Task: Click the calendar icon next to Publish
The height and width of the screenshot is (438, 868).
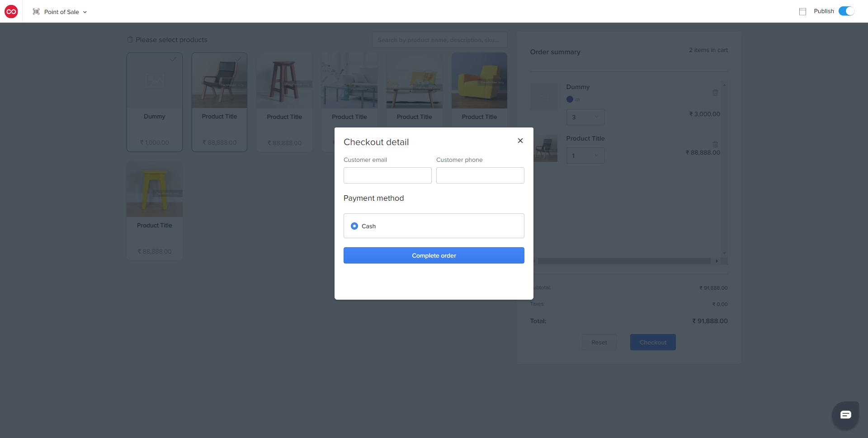Action: coord(802,12)
